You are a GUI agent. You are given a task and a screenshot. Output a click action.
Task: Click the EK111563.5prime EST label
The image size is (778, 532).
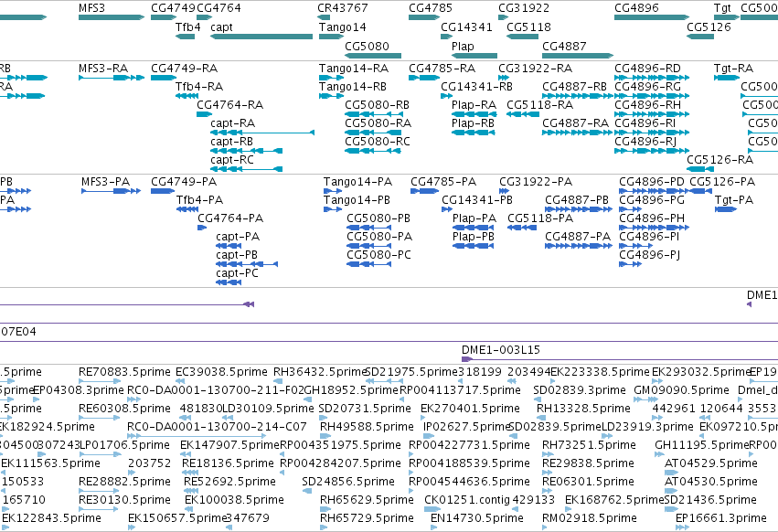[x=50, y=463]
